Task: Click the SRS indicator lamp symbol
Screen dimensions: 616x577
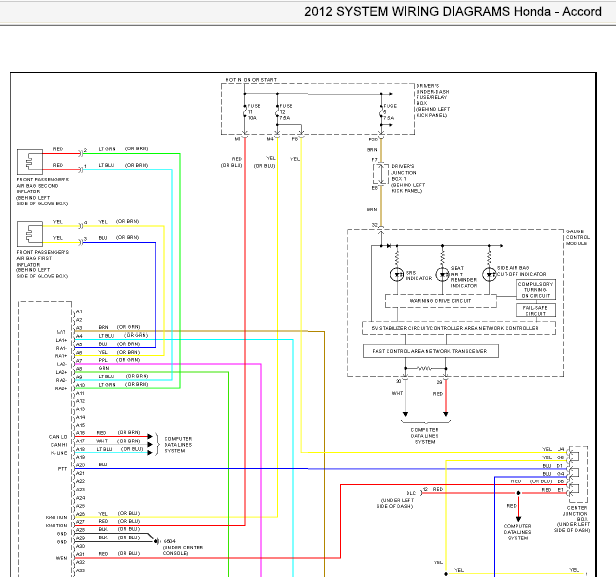Action: point(397,275)
